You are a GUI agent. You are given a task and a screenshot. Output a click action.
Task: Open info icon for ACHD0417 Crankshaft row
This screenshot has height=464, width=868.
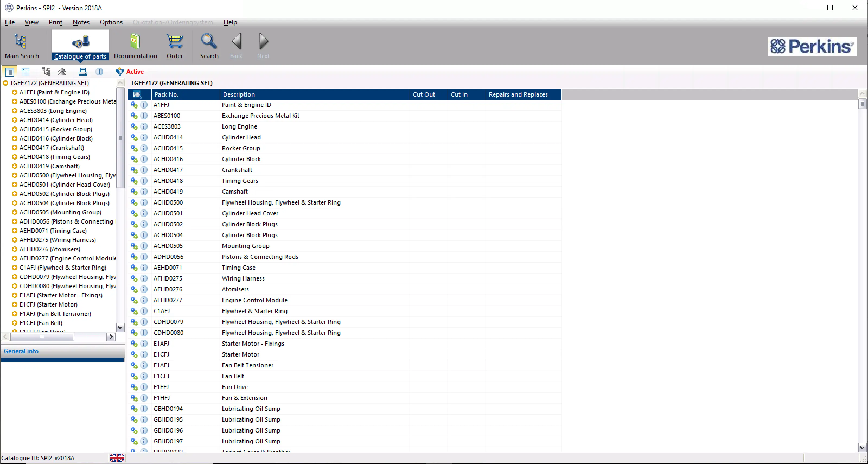[x=144, y=170]
